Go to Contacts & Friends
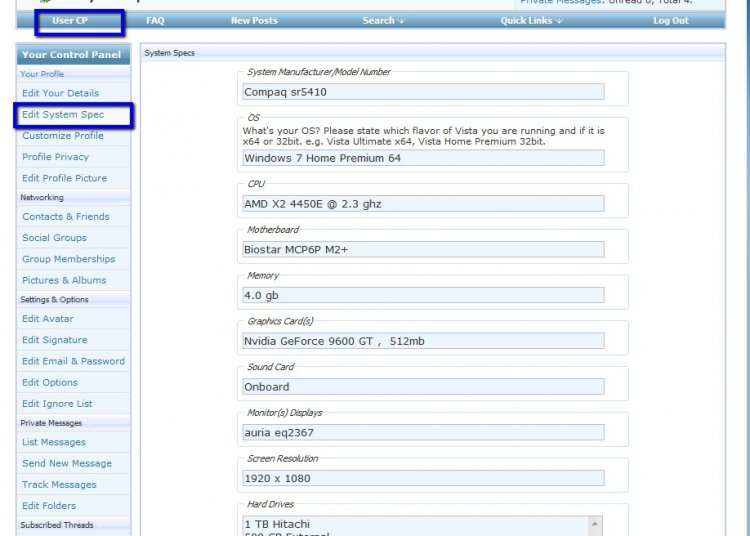 pyautogui.click(x=66, y=217)
